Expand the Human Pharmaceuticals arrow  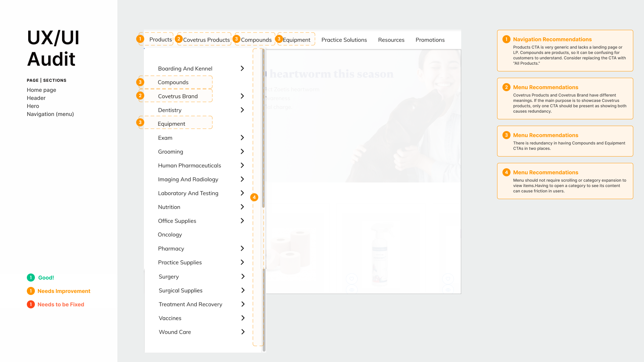click(x=242, y=165)
